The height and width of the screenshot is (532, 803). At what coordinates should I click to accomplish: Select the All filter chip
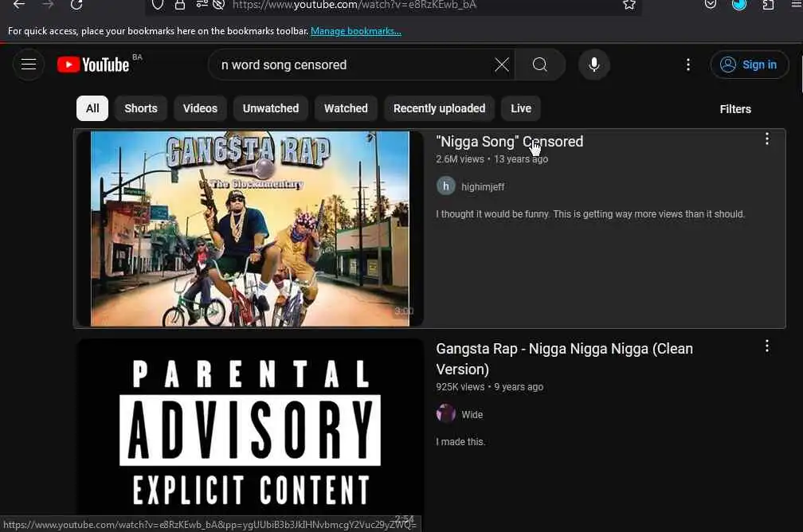(92, 108)
